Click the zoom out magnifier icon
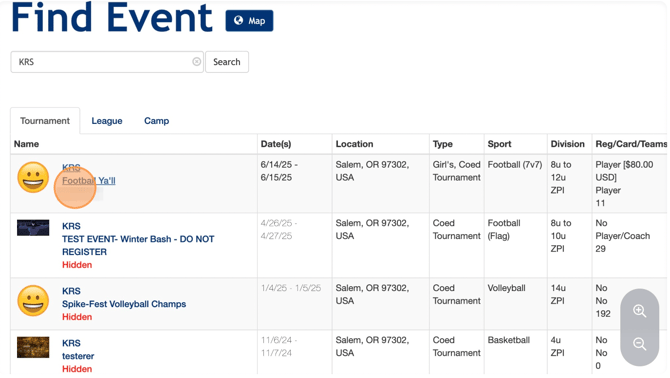The height and width of the screenshot is (378, 670). coord(639,343)
